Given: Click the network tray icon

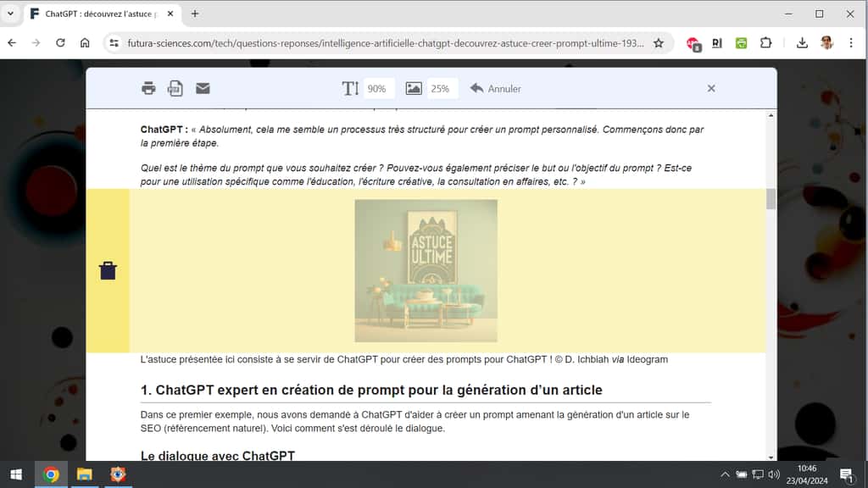Looking at the screenshot, I should [757, 474].
